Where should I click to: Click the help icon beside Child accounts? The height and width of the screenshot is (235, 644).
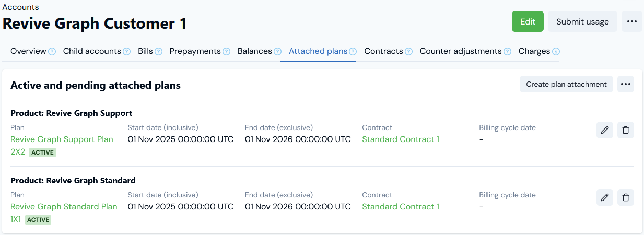127,52
